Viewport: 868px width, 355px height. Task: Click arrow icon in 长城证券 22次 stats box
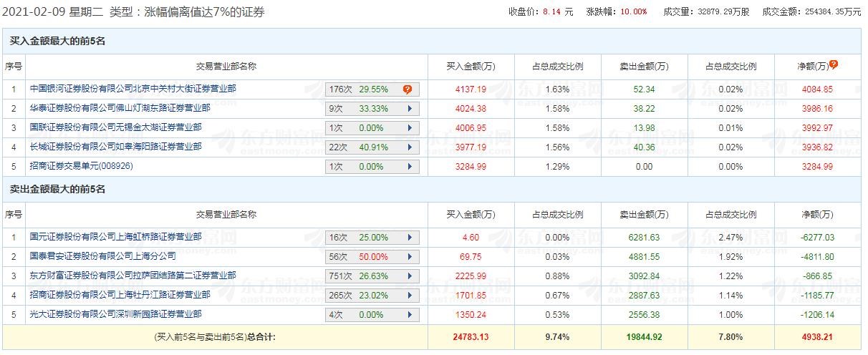click(x=410, y=147)
